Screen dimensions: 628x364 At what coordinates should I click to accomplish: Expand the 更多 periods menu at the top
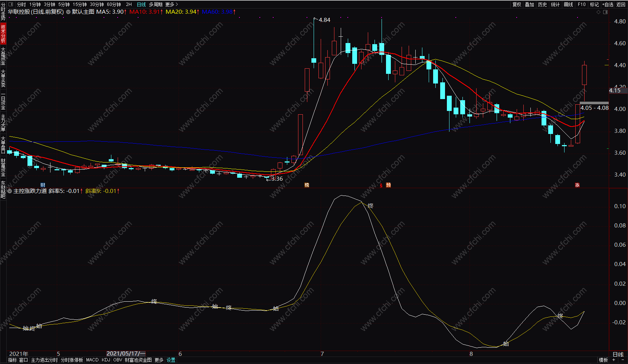click(171, 4)
